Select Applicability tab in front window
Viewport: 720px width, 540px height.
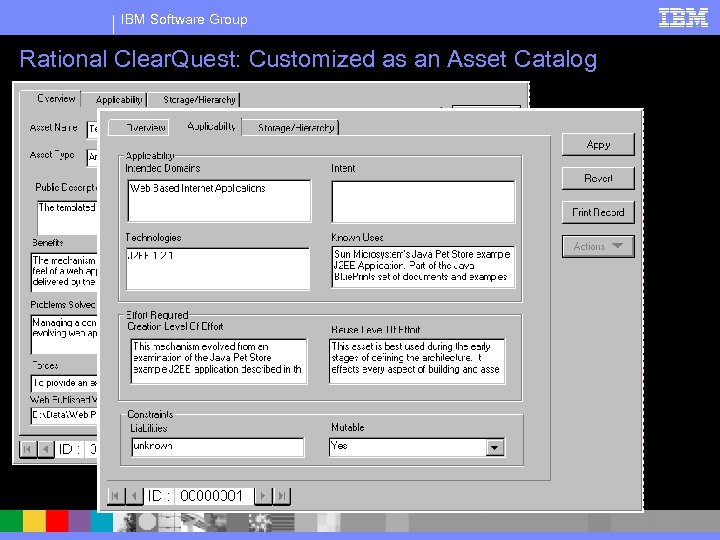[x=211, y=126]
